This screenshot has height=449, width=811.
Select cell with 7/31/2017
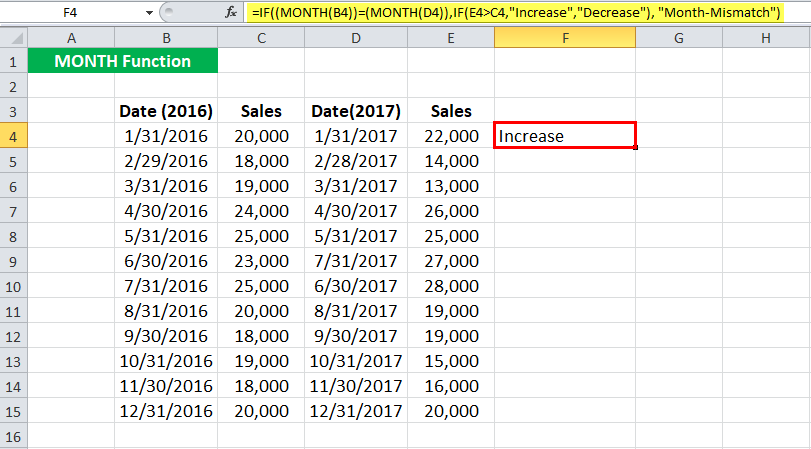356,261
